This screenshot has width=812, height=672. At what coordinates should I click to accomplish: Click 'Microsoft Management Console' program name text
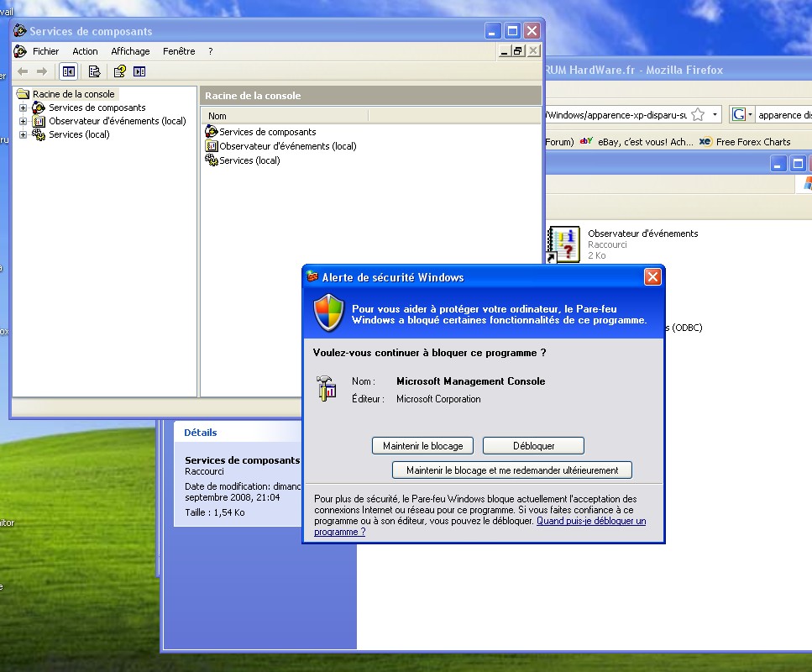[x=471, y=381]
